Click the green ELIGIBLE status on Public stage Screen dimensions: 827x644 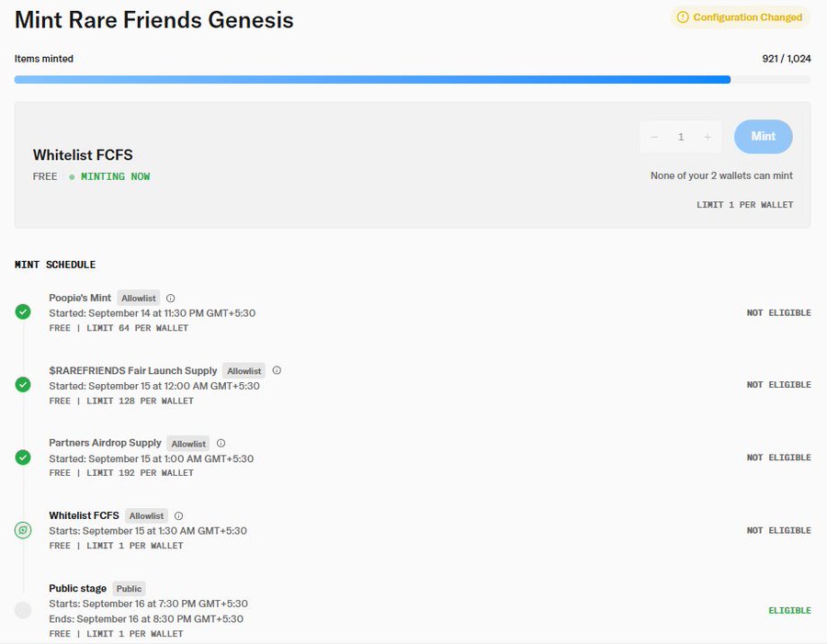click(789, 611)
